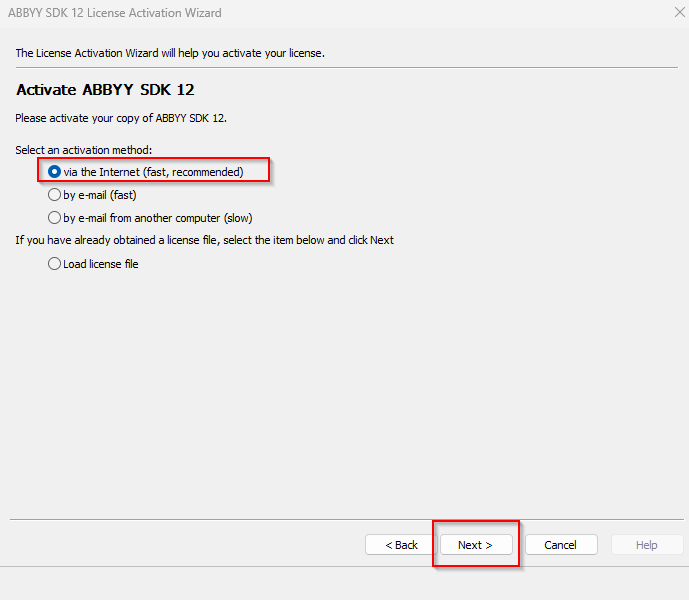The image size is (689, 600).
Task: Click the "(fast, recommended)" label text
Action: [x=193, y=172]
